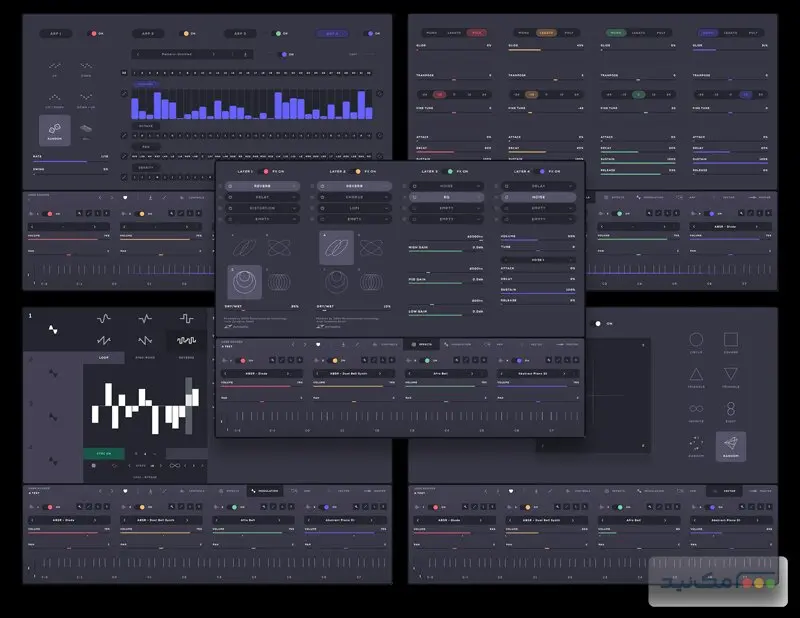
Task: Select the highlighted Random vector shape tile
Action: [731, 445]
